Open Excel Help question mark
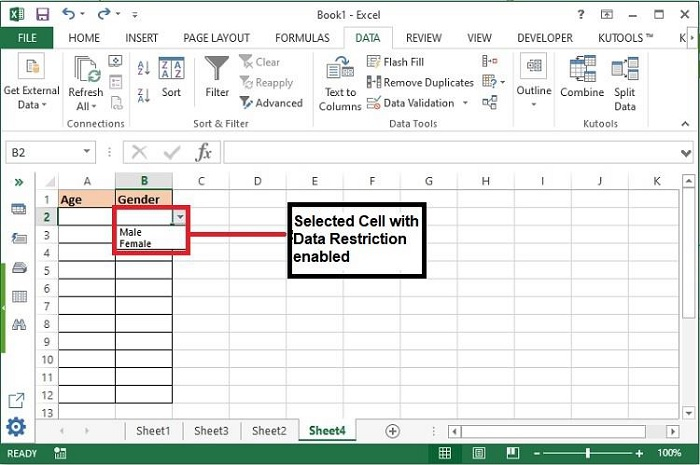Image resolution: width=700 pixels, height=465 pixels. pos(580,15)
